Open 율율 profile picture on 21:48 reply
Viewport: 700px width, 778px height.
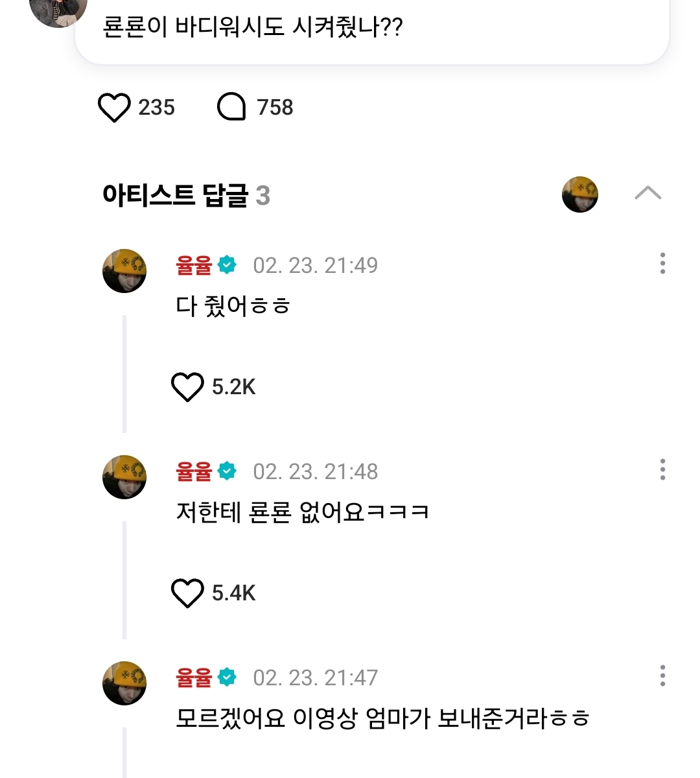pos(124,477)
